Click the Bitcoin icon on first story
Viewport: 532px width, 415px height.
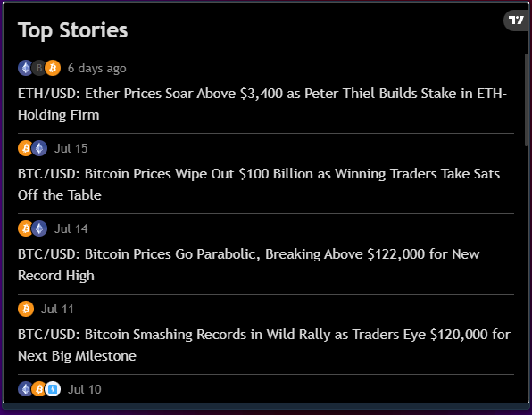click(x=53, y=68)
